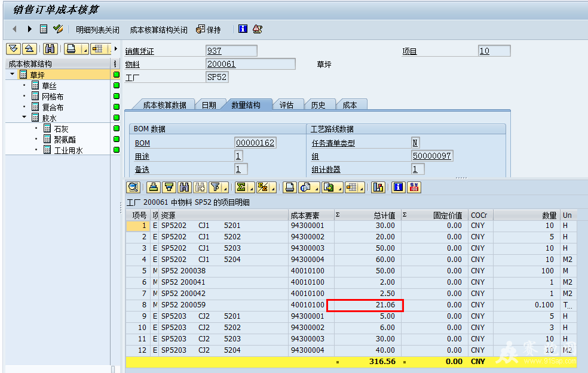
Task: Open the error log warning icon
Action: click(x=257, y=29)
